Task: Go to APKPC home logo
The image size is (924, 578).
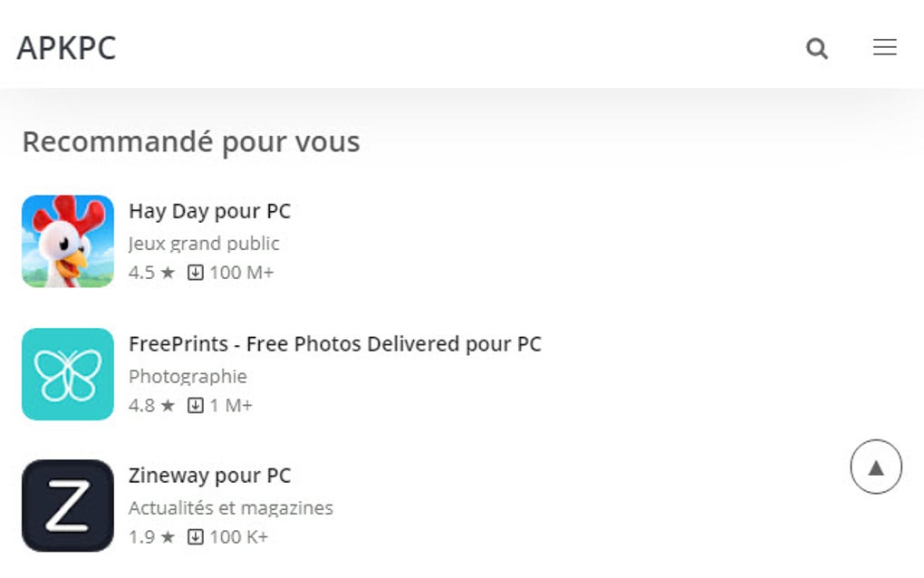Action: coord(66,48)
